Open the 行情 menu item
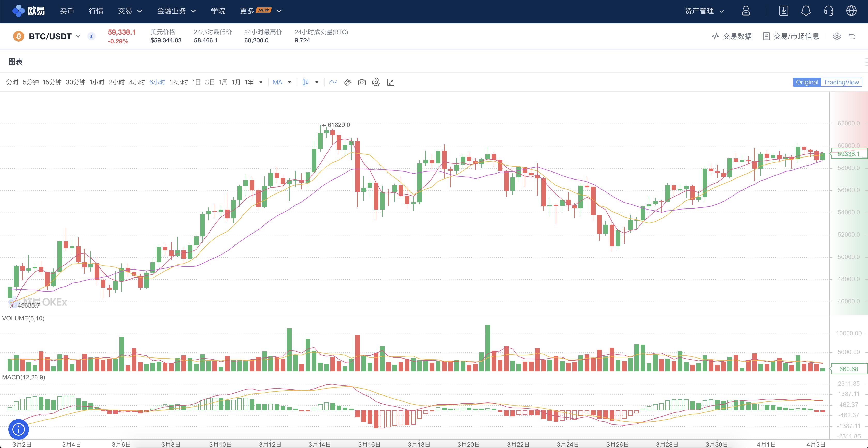 click(x=96, y=11)
